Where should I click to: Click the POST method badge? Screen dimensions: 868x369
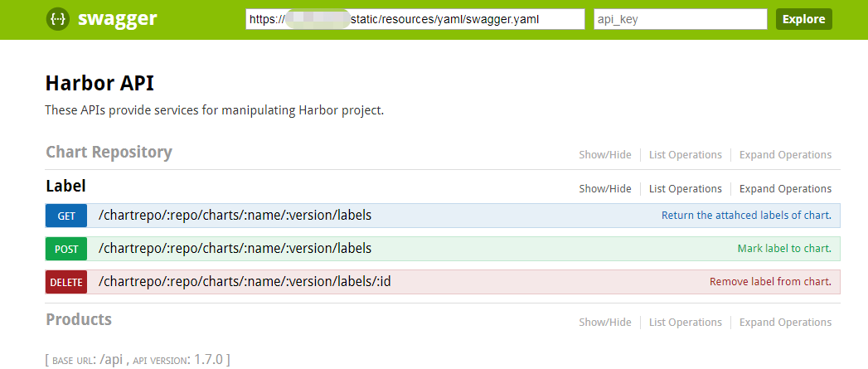click(66, 250)
